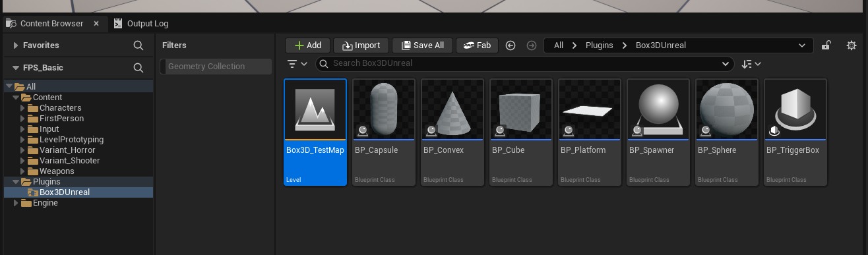Open the Fab marketplace button
The height and width of the screenshot is (255, 868).
coord(477,45)
